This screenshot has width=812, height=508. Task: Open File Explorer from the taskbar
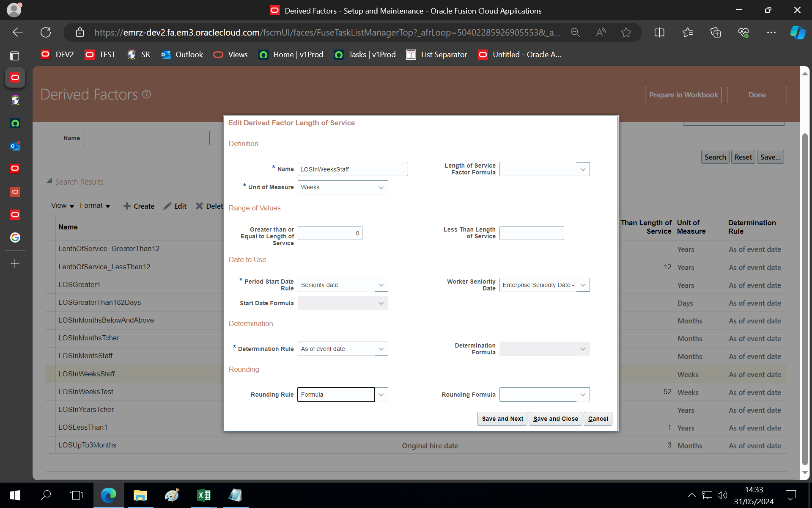point(140,495)
